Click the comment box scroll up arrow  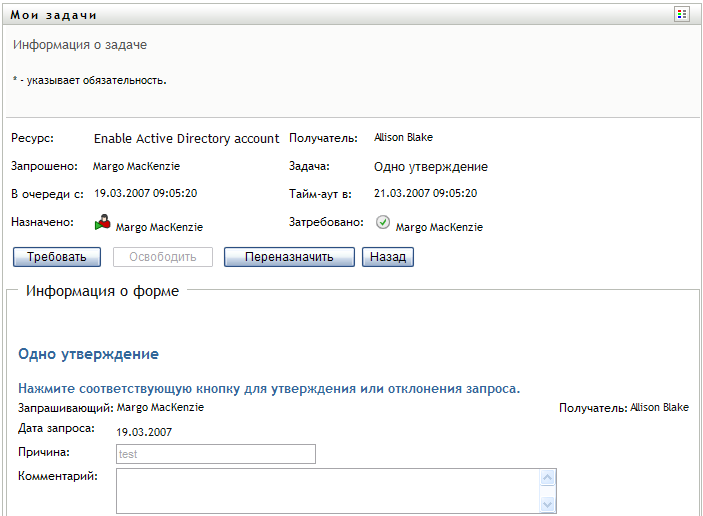tap(547, 478)
